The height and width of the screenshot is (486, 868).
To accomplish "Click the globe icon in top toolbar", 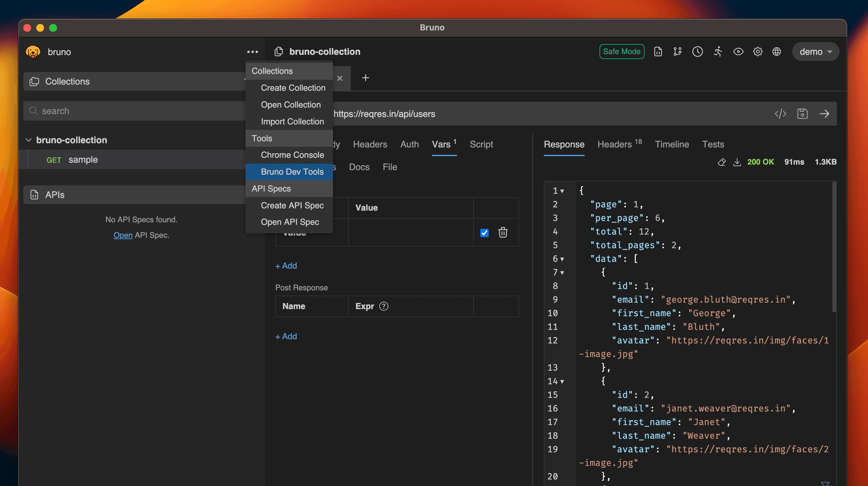I will [777, 52].
